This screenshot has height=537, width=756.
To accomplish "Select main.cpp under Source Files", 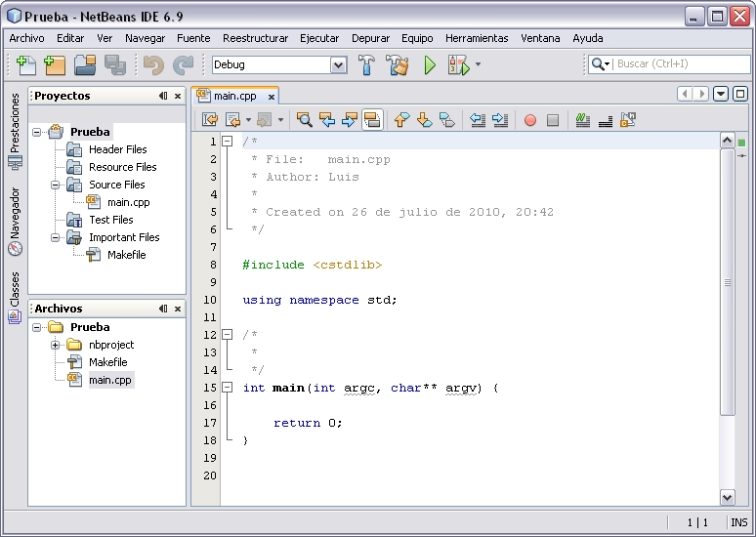I will (x=128, y=202).
